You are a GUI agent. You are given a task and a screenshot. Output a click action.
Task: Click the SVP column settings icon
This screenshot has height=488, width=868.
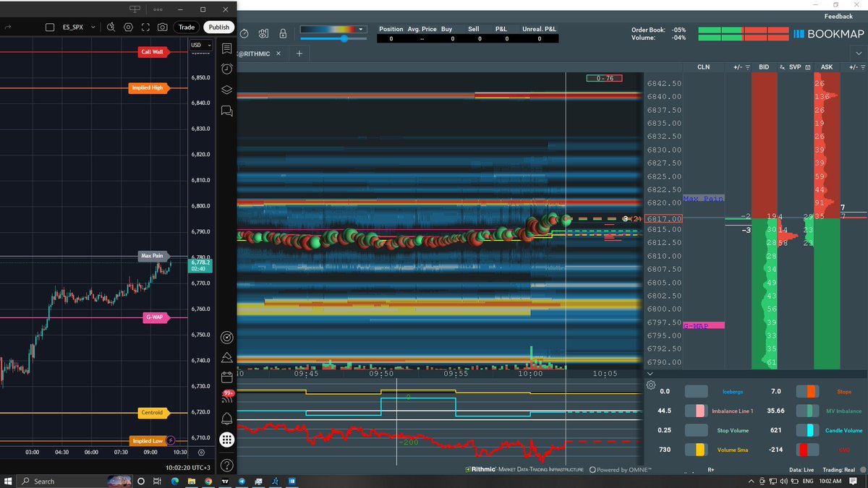click(x=807, y=67)
